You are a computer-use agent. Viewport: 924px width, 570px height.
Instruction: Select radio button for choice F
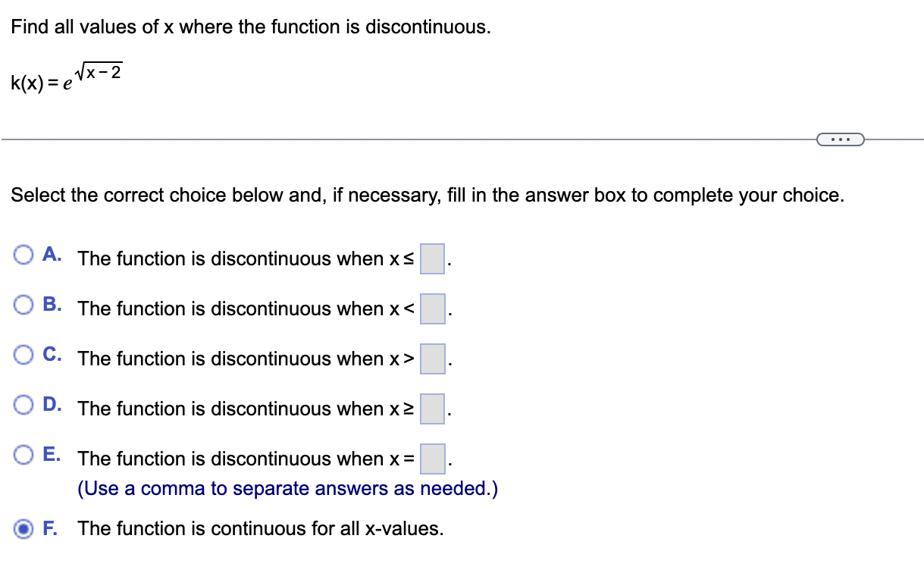pyautogui.click(x=24, y=528)
